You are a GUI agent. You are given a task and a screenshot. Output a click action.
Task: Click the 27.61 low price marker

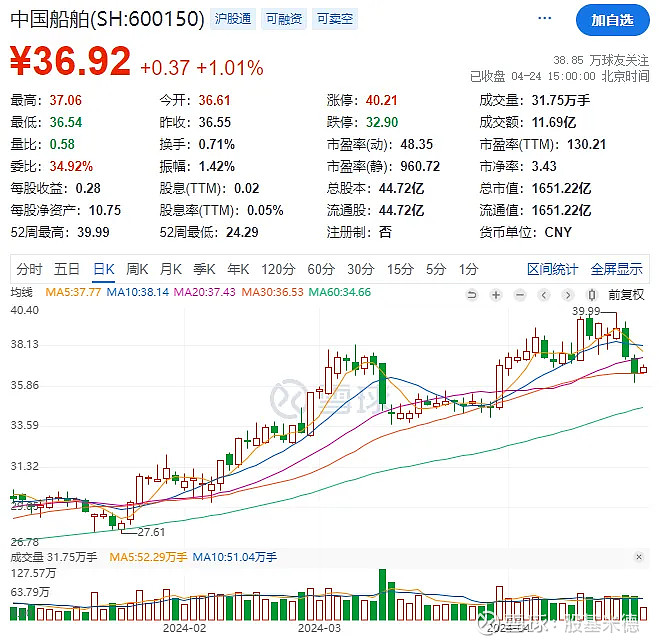(151, 532)
